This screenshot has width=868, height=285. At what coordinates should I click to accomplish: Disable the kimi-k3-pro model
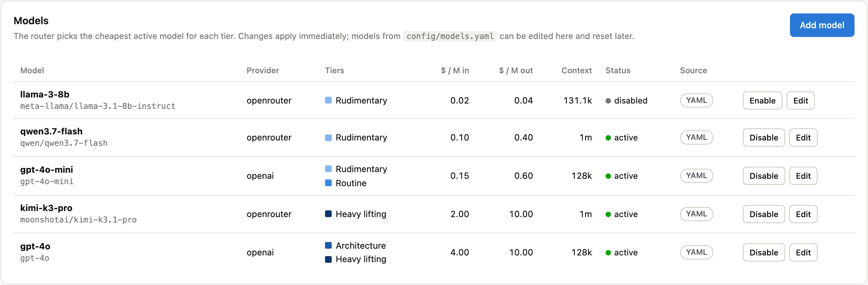point(764,214)
